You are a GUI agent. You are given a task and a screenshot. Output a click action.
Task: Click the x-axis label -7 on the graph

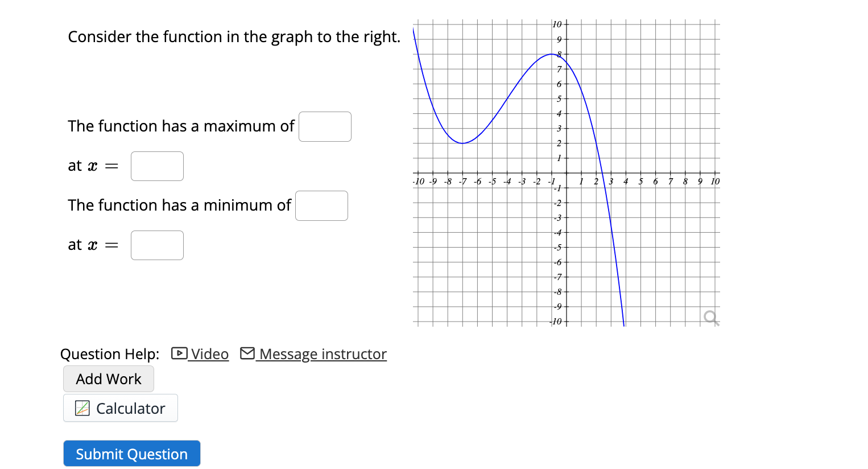coord(462,181)
